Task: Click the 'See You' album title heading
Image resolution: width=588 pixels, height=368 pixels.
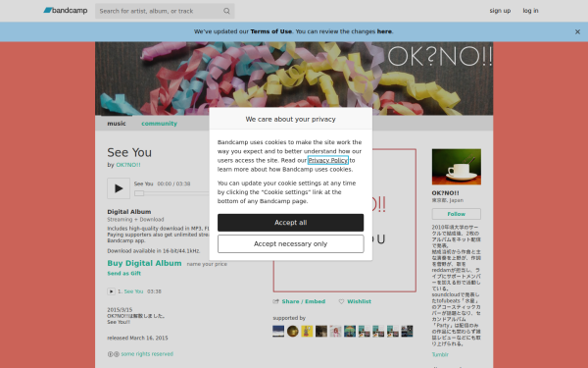Action: [129, 152]
